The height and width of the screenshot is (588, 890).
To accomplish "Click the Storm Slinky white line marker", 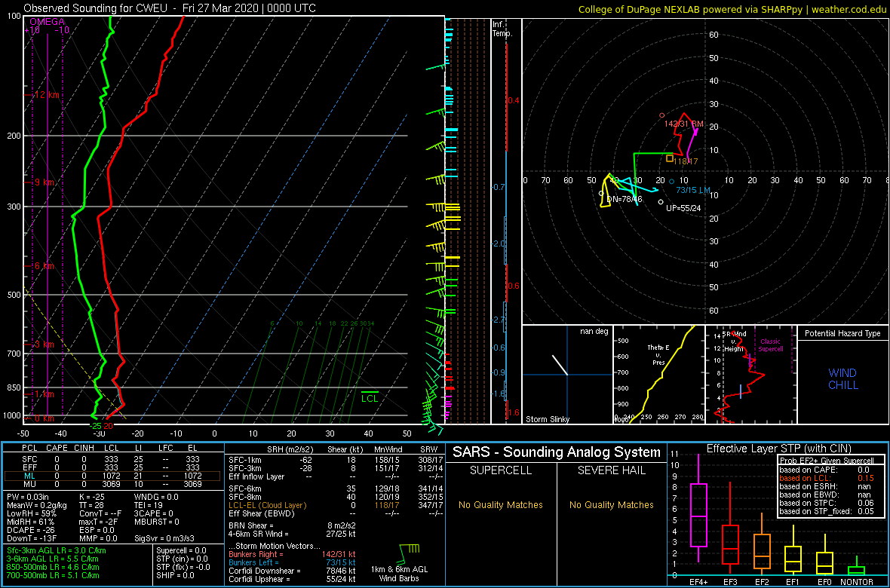I will [560, 365].
